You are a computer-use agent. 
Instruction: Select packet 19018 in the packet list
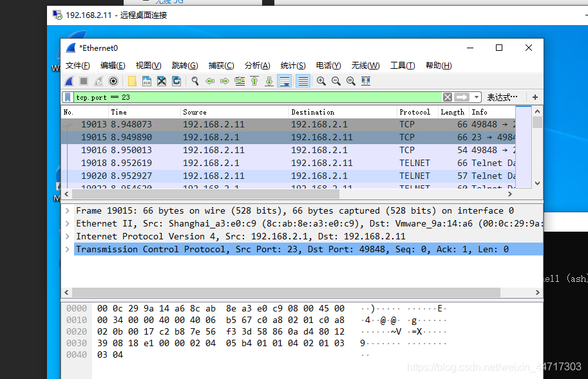pos(288,163)
